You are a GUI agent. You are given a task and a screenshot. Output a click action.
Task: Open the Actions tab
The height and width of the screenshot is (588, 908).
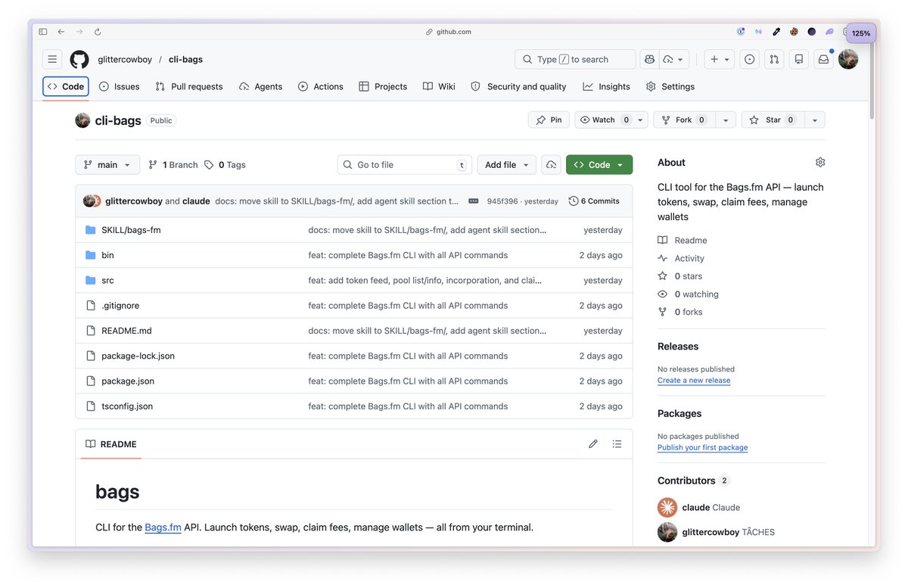pos(321,86)
